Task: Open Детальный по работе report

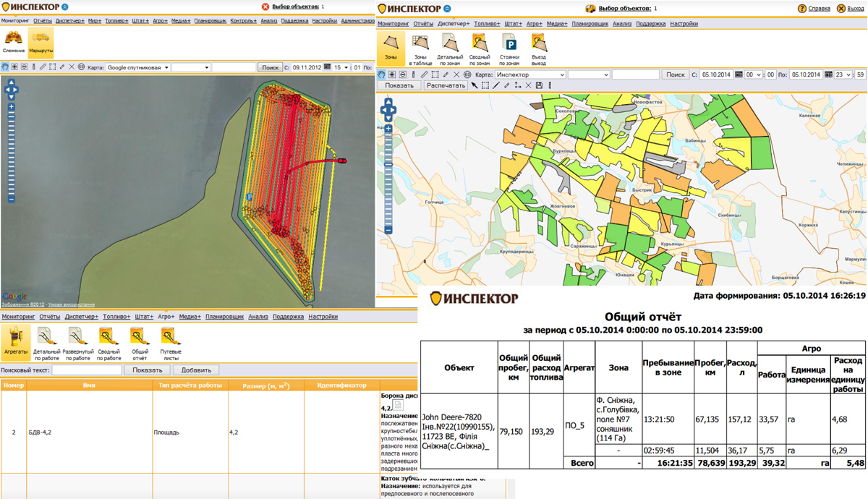Action: pyautogui.click(x=46, y=343)
